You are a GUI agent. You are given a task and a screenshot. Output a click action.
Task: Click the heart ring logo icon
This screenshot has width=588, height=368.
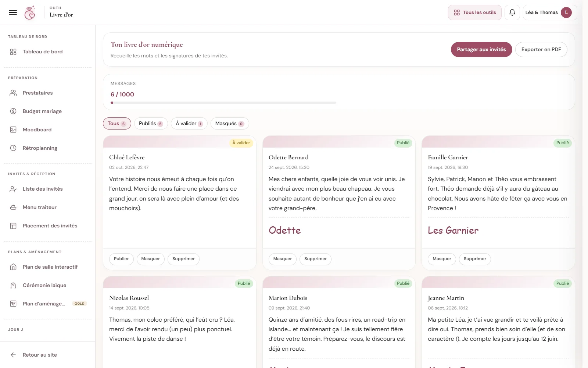point(30,13)
